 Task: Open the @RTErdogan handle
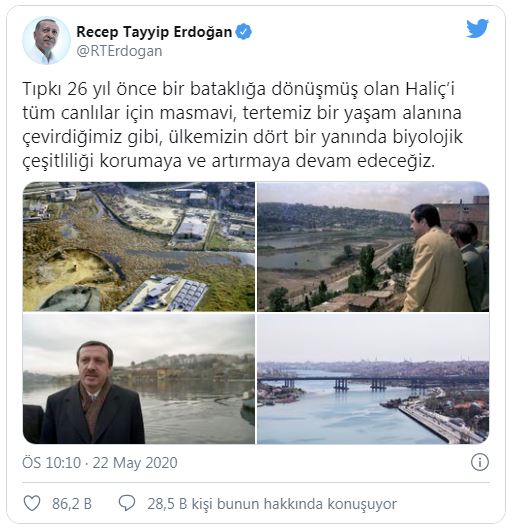119,51
